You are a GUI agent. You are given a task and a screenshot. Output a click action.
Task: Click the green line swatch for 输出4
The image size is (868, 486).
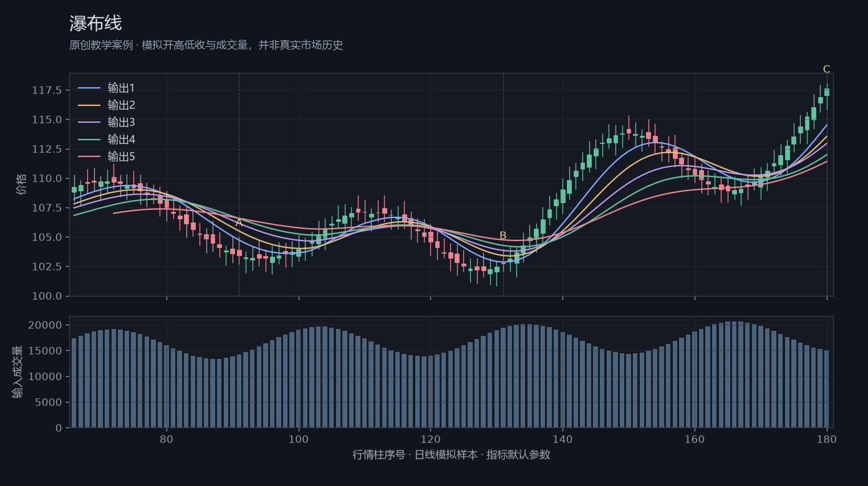[89, 140]
